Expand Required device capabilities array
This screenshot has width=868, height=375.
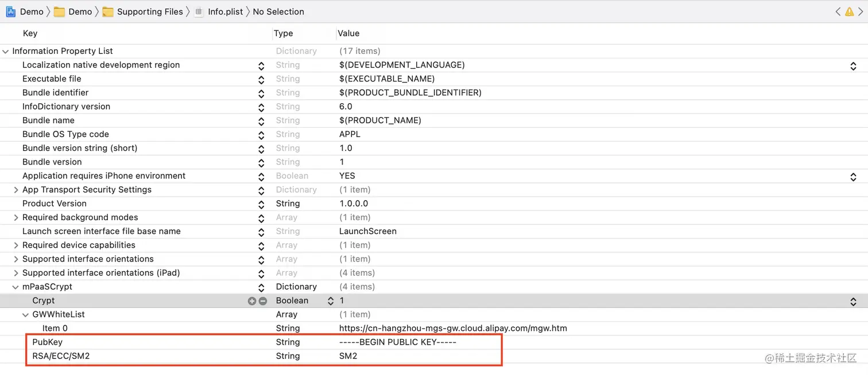click(16, 245)
